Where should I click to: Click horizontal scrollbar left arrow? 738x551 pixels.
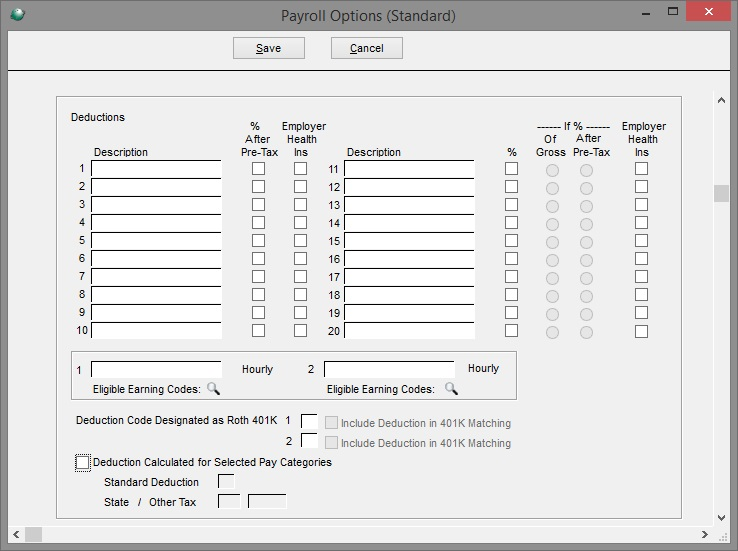click(x=16, y=535)
